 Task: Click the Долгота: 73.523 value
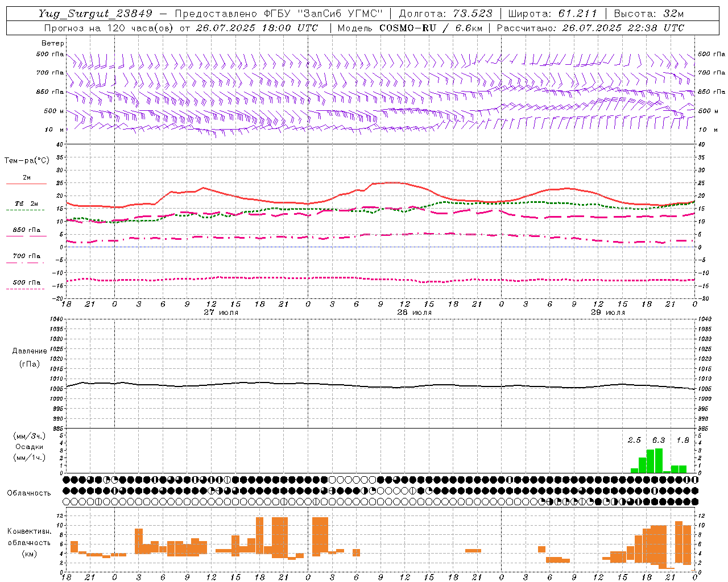445,14
